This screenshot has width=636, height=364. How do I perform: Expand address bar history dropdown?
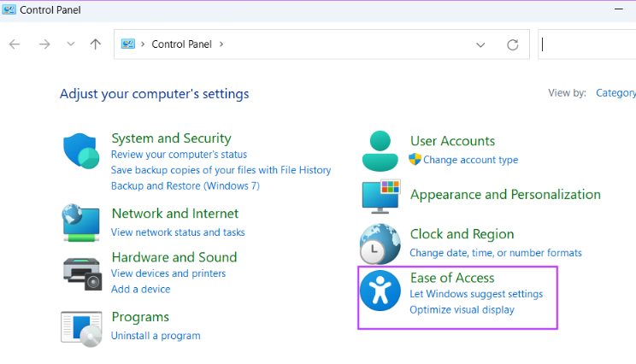[480, 44]
